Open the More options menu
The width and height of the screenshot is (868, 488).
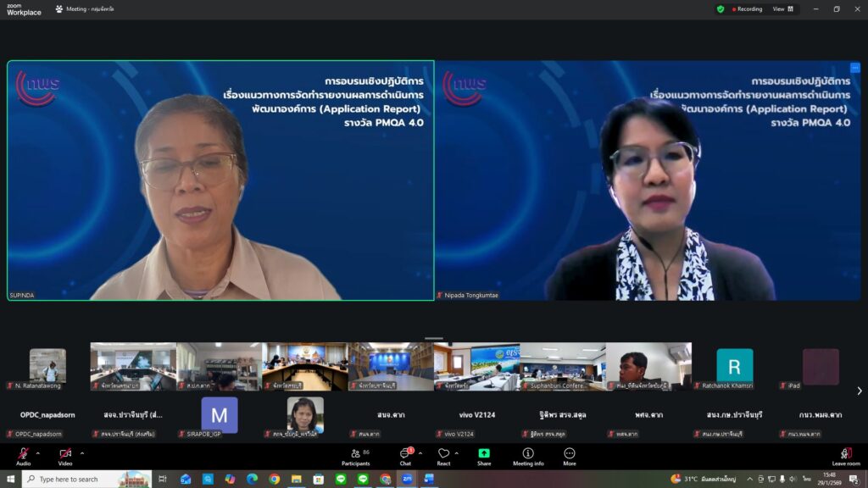(570, 457)
